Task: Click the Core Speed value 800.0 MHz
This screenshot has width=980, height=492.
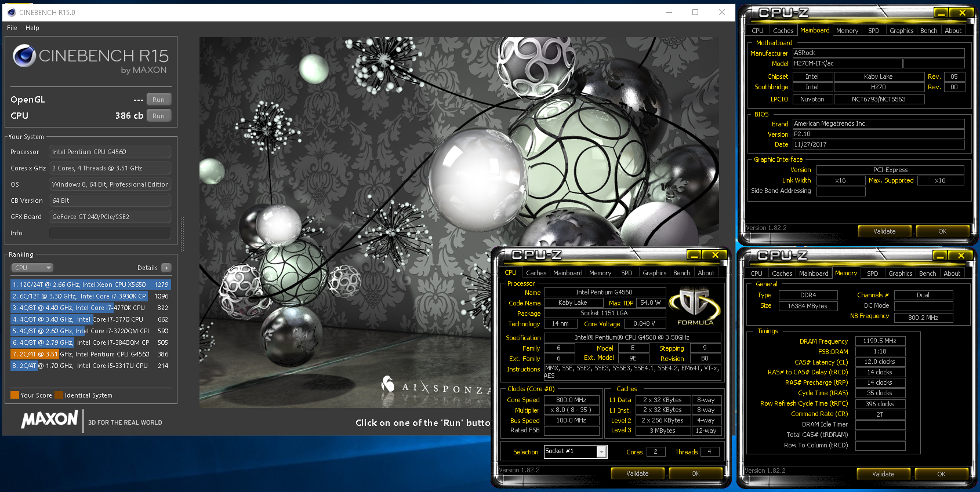Action: click(x=571, y=400)
